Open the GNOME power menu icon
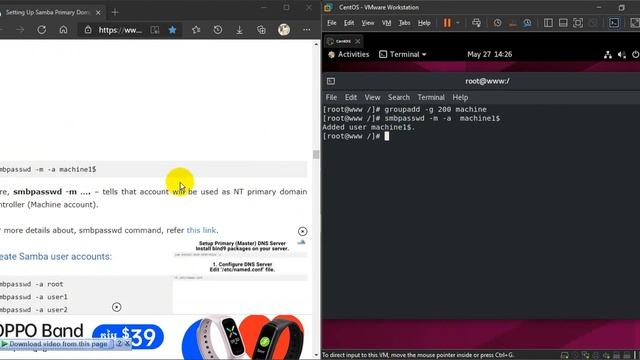 pyautogui.click(x=635, y=55)
